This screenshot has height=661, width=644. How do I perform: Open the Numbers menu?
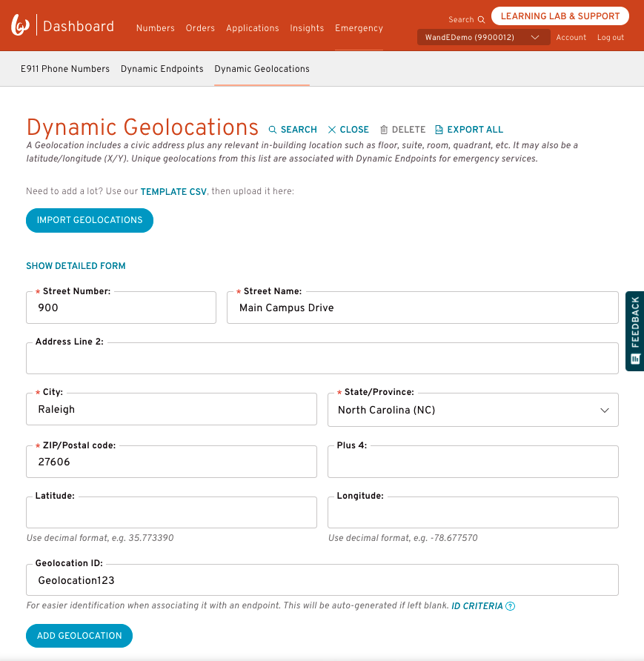(x=155, y=28)
